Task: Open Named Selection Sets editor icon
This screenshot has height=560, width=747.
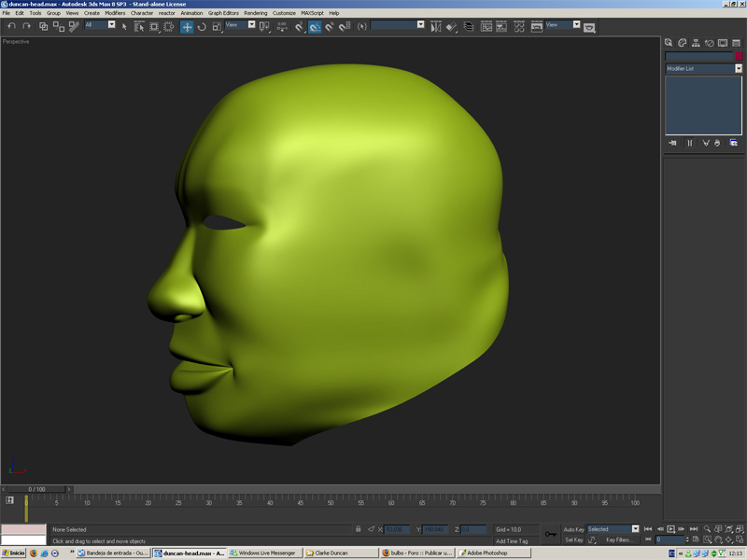Action: 362,27
